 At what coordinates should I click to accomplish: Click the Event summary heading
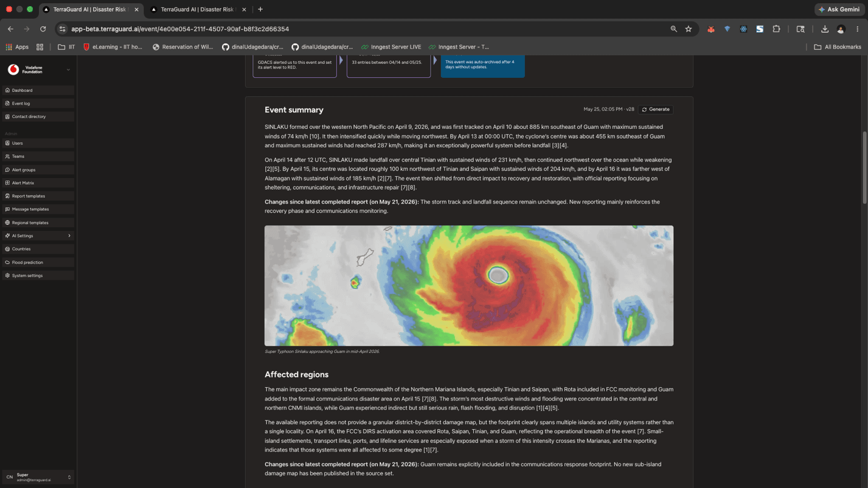pos(294,110)
